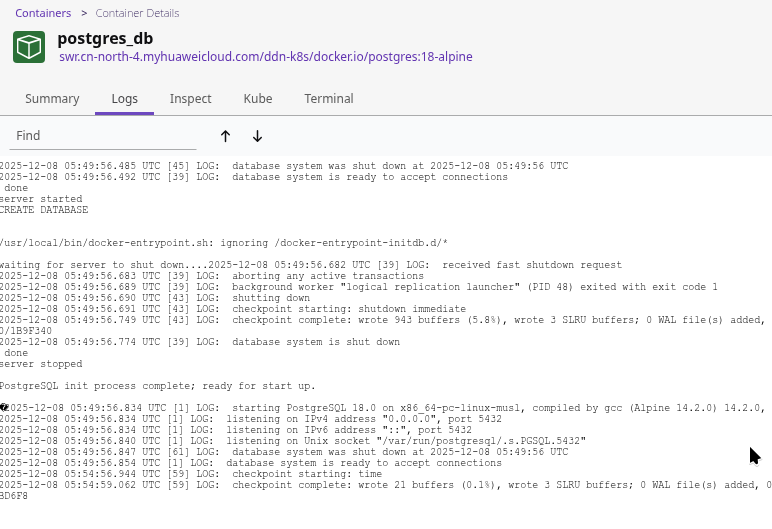Open the Terminal tab
The width and height of the screenshot is (772, 529).
click(x=329, y=99)
